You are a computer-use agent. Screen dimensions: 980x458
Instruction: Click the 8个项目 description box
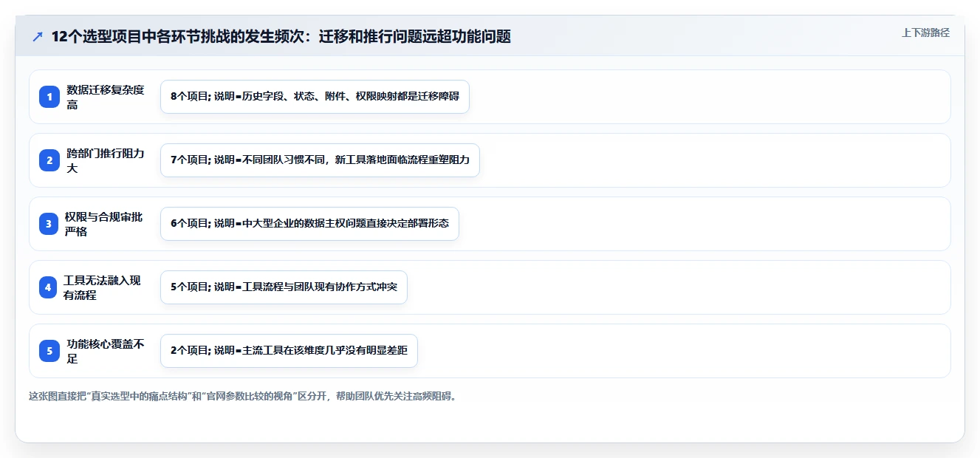(x=315, y=97)
